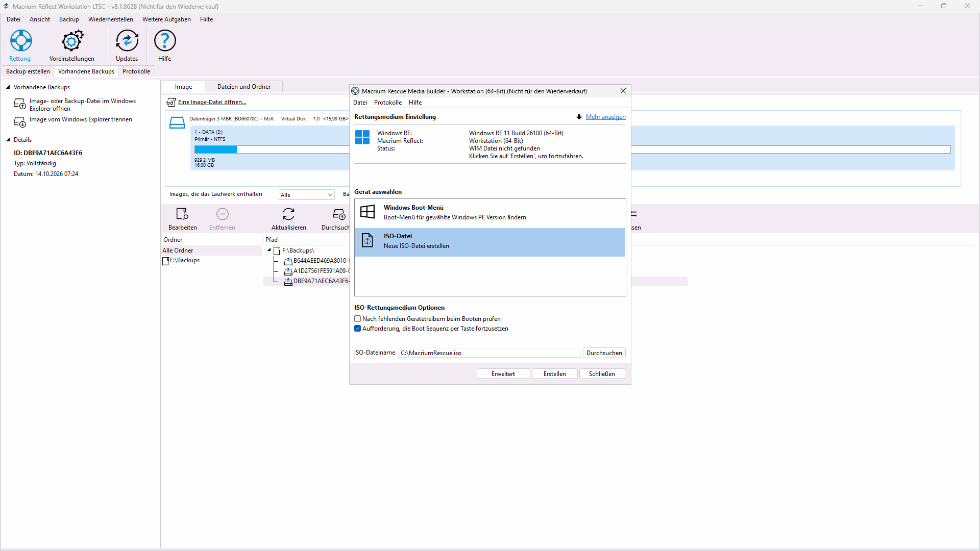The height and width of the screenshot is (551, 980).
Task: Click Entfernen remove icon
Action: (223, 214)
